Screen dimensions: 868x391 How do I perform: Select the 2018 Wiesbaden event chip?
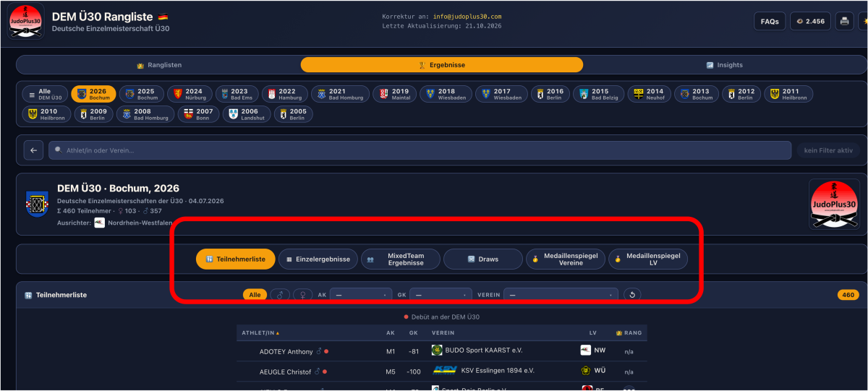pyautogui.click(x=445, y=94)
